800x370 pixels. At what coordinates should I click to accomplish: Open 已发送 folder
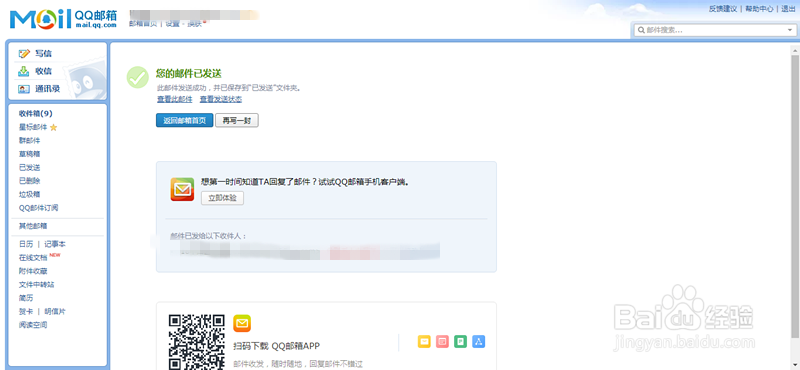(x=29, y=167)
